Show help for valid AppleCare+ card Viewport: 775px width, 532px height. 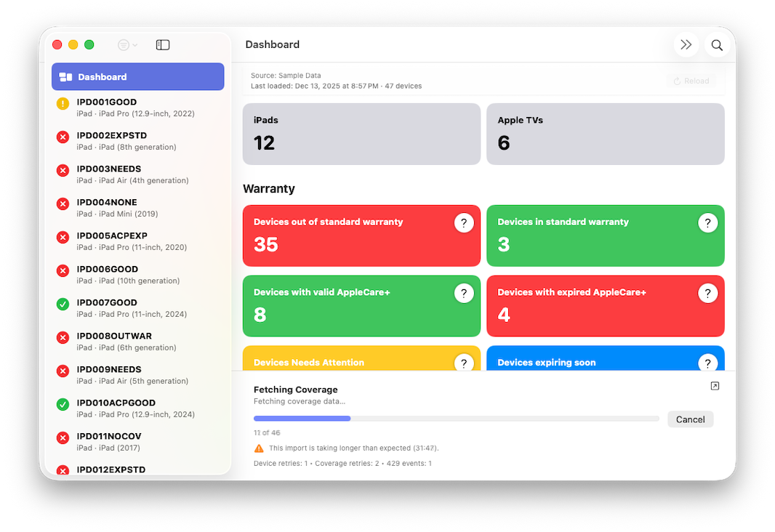(464, 293)
